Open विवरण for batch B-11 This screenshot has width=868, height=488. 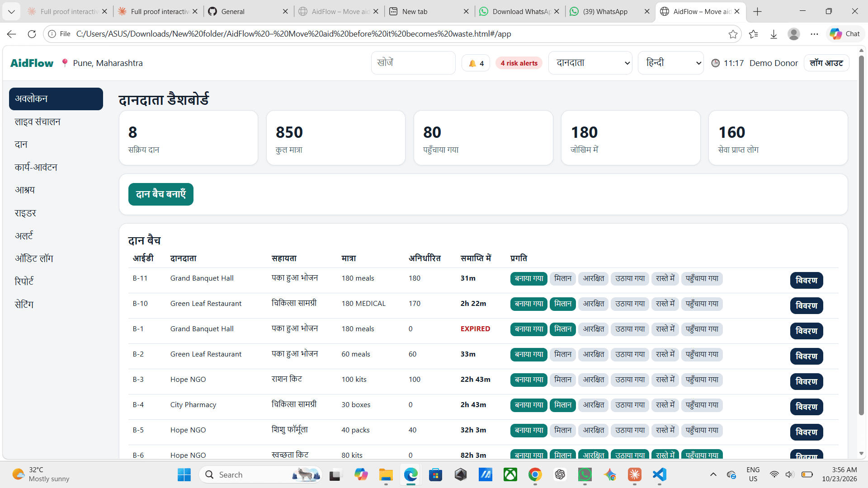[x=807, y=281]
